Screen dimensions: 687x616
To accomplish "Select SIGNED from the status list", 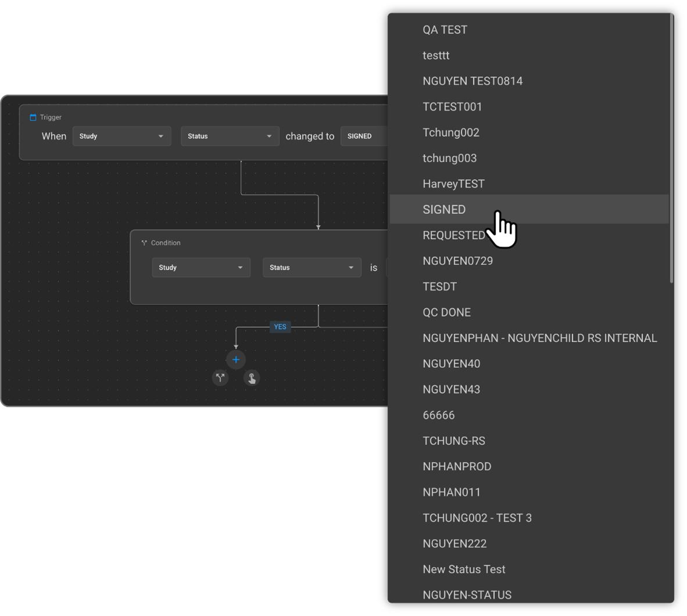I will click(444, 210).
